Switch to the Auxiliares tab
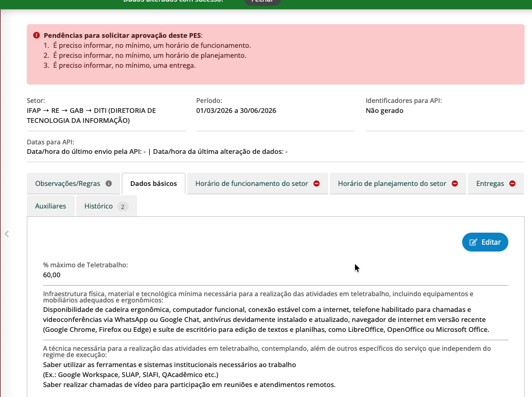 coord(50,206)
